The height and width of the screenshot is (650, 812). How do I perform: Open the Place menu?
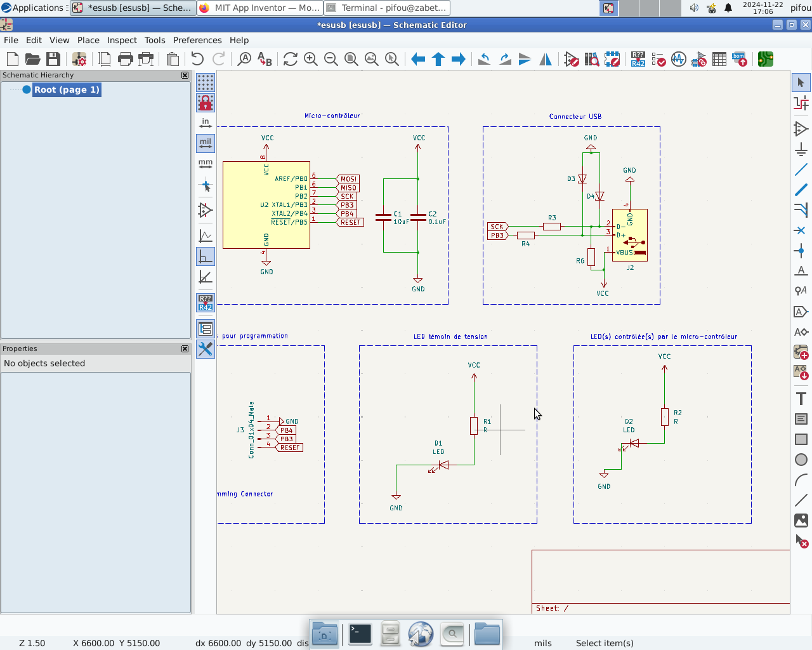point(88,40)
